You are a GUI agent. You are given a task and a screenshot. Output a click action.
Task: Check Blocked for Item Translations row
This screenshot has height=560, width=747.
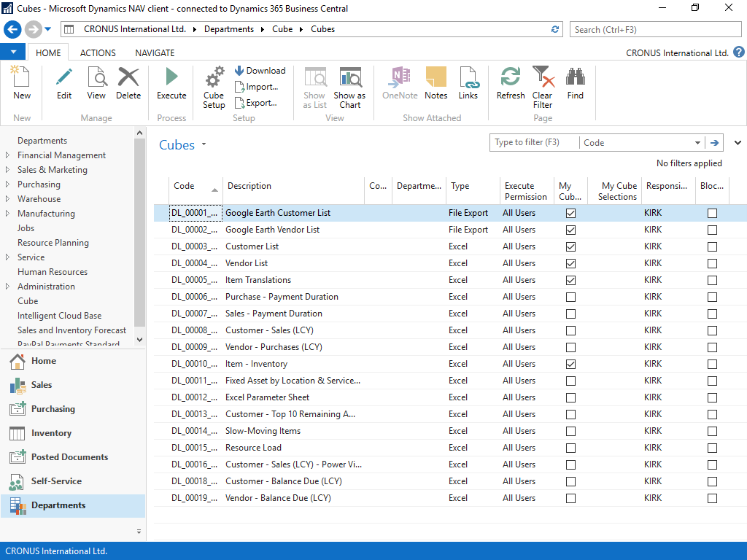(712, 281)
